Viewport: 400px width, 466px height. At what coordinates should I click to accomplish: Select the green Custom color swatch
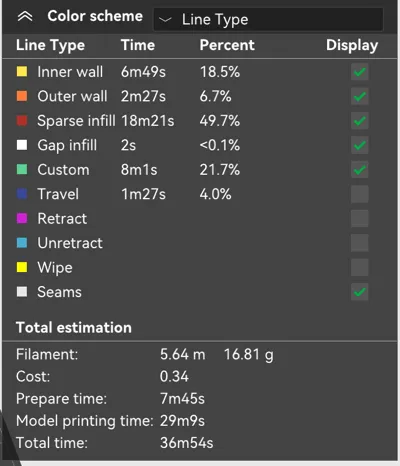pos(22,170)
